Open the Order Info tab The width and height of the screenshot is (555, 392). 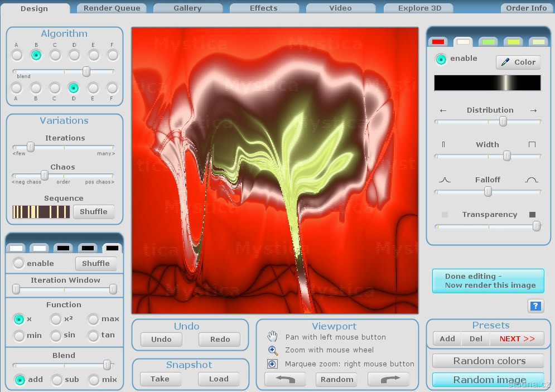527,8
